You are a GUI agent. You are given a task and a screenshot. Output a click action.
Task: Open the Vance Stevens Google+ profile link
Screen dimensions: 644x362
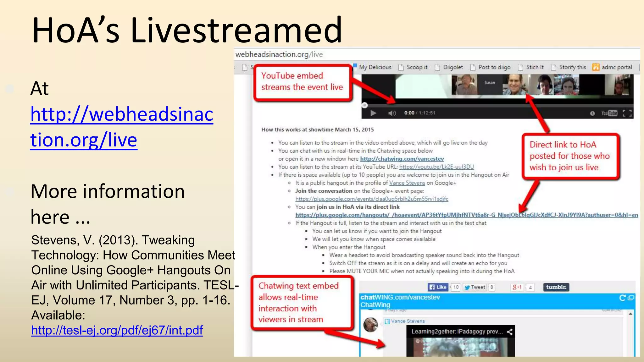coord(407,183)
